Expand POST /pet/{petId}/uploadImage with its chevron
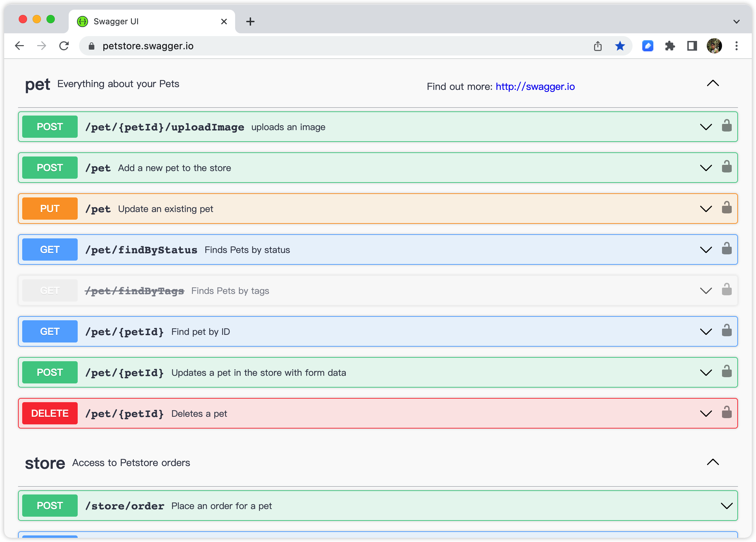756x542 pixels. 706,127
